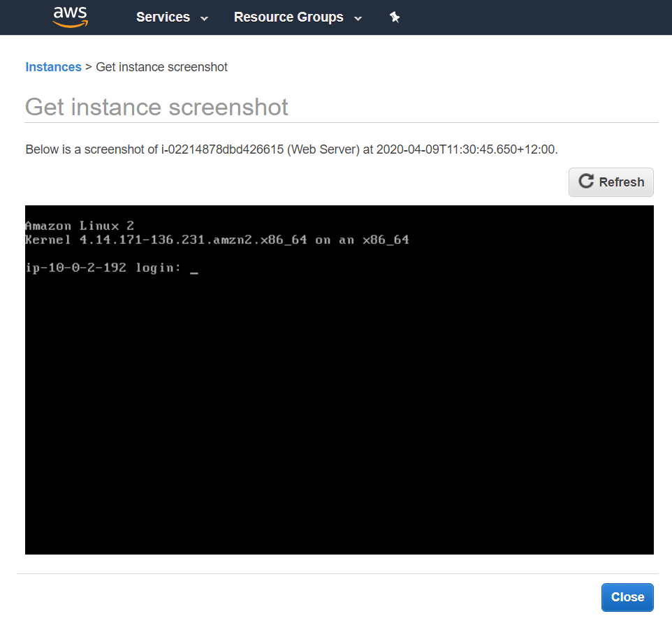The width and height of the screenshot is (672, 623).
Task: Click the Get instance screenshot page heading
Action: pos(156,107)
